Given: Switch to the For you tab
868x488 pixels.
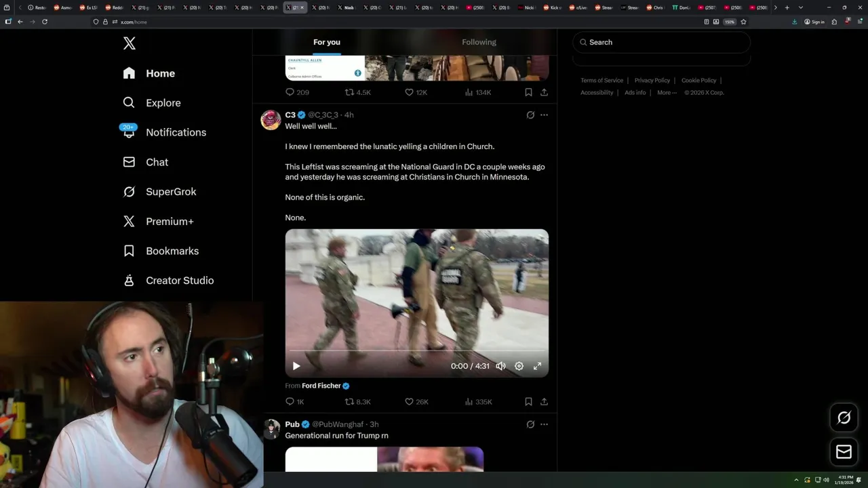Looking at the screenshot, I should coord(327,42).
